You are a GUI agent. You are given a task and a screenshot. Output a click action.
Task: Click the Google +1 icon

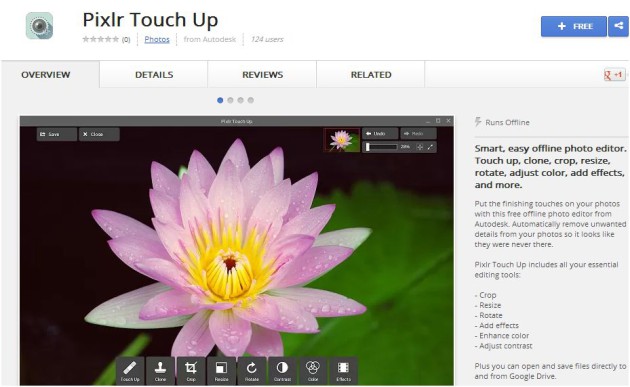tap(614, 74)
